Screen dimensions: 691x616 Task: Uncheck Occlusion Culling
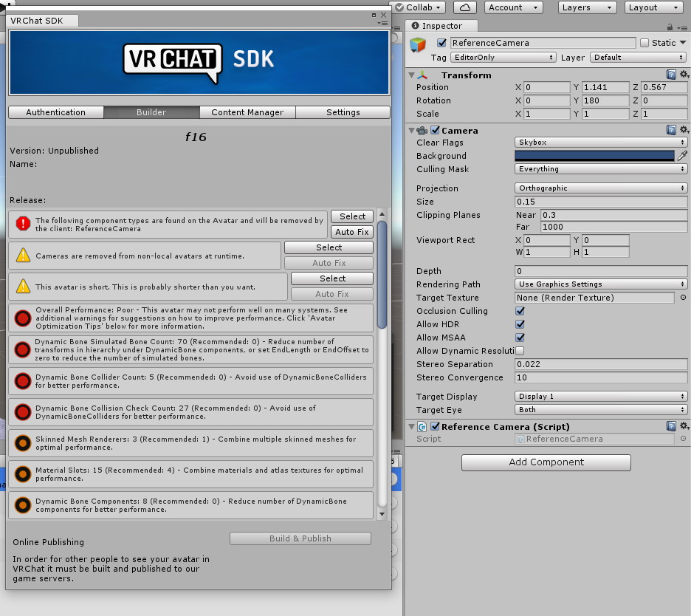pos(520,311)
